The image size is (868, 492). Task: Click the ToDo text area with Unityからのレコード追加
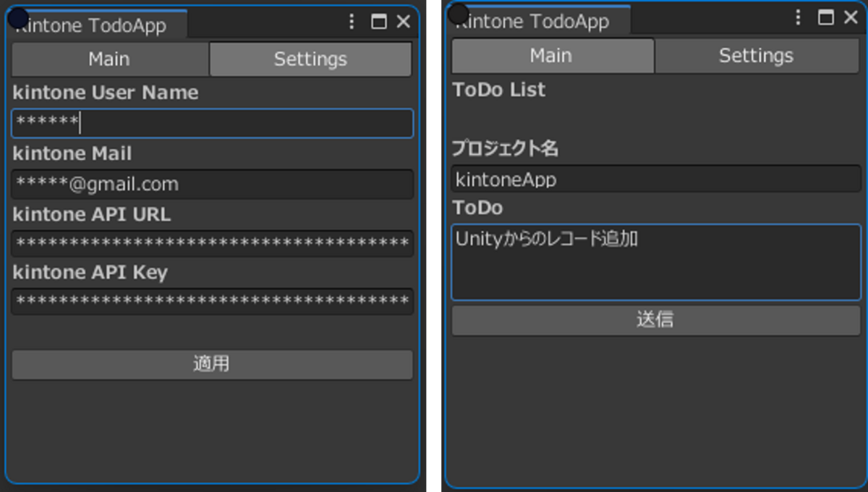[655, 262]
